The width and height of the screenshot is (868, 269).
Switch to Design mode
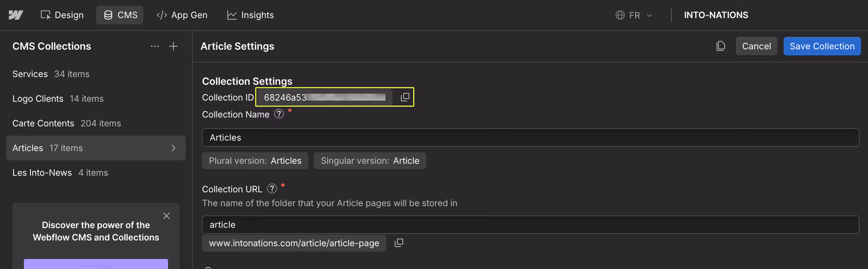[62, 15]
